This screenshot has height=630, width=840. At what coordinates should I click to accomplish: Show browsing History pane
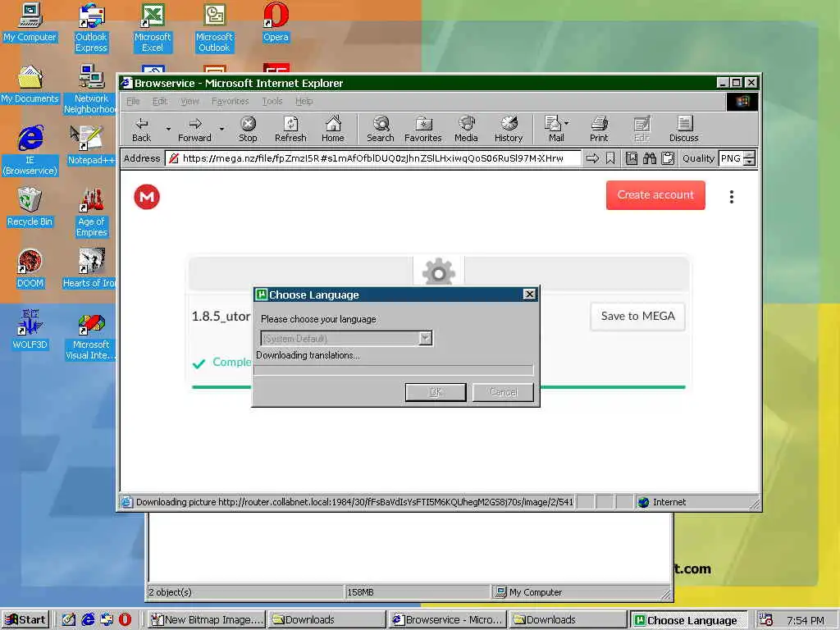coord(509,129)
